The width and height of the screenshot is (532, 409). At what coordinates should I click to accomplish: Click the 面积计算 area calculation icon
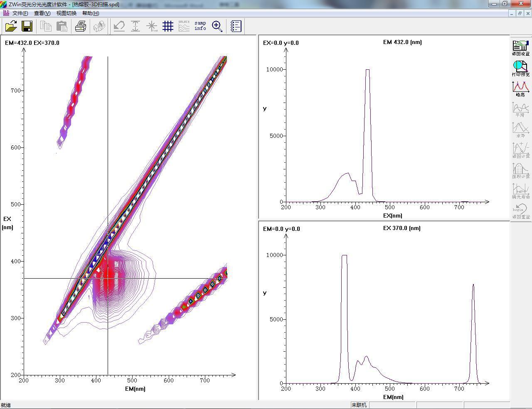point(520,170)
